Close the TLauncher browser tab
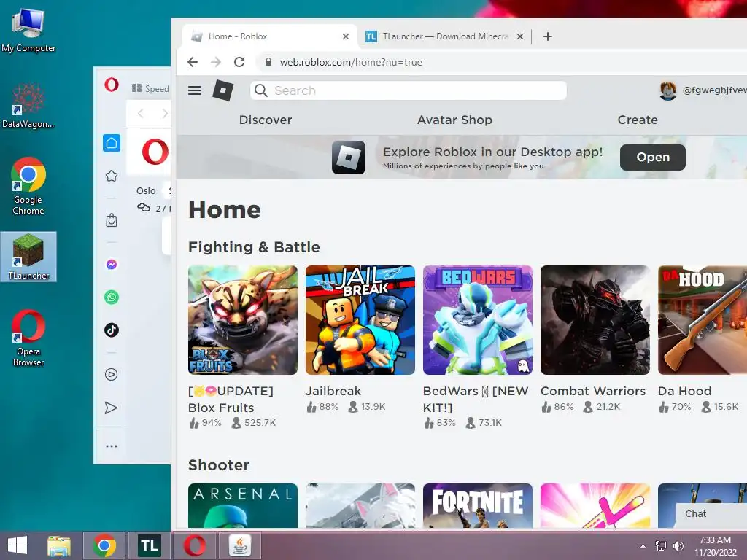Image resolution: width=747 pixels, height=560 pixels. [x=520, y=36]
